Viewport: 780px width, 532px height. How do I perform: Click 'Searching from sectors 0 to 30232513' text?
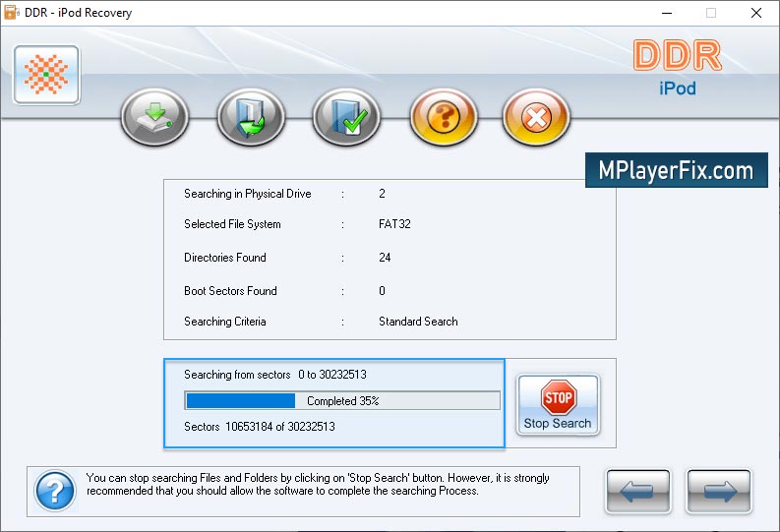[275, 375]
